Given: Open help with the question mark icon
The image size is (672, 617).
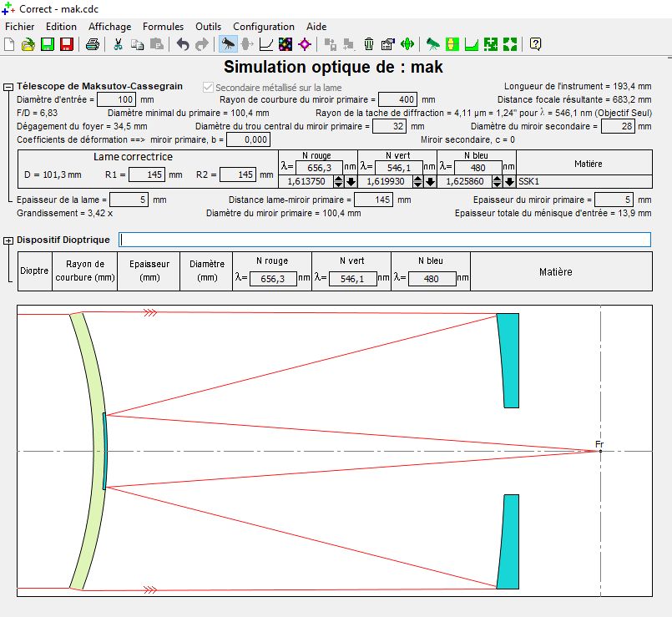Looking at the screenshot, I should pyautogui.click(x=535, y=44).
